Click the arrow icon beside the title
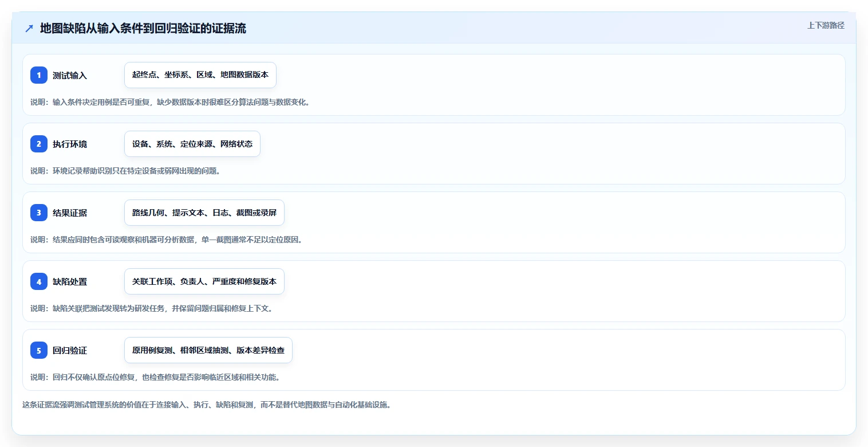The image size is (868, 447). [29, 29]
